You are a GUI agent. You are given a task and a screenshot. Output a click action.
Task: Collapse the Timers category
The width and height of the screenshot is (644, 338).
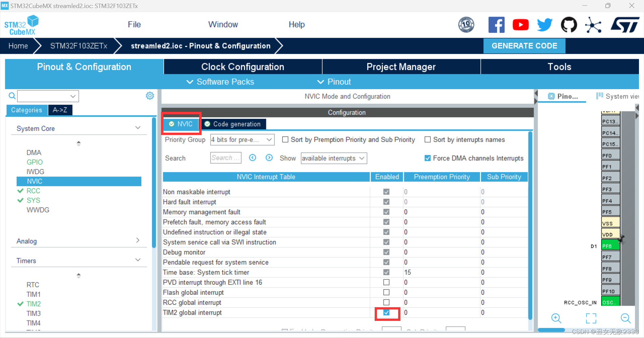(x=138, y=260)
